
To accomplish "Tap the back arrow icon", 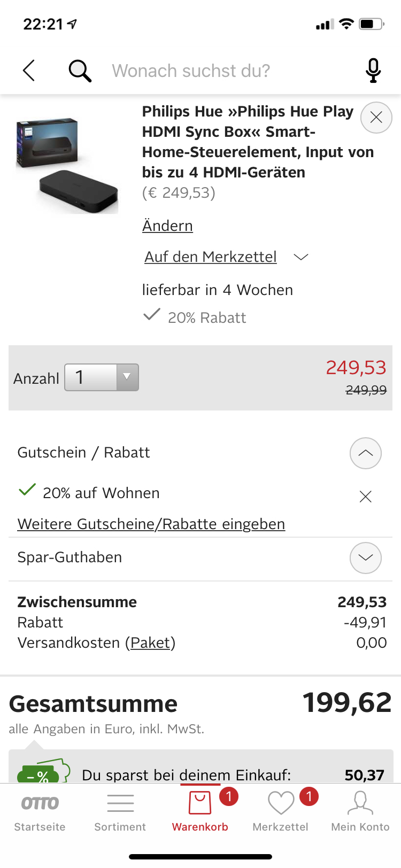I will [29, 71].
